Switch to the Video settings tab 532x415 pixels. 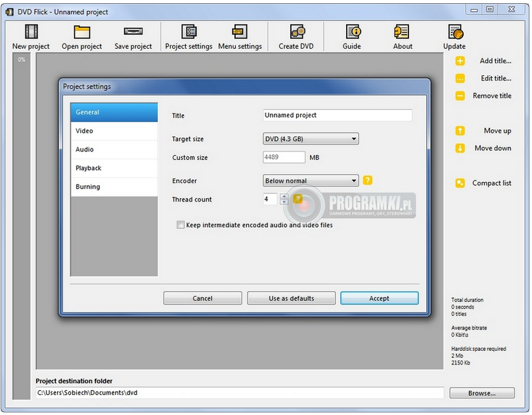click(114, 131)
